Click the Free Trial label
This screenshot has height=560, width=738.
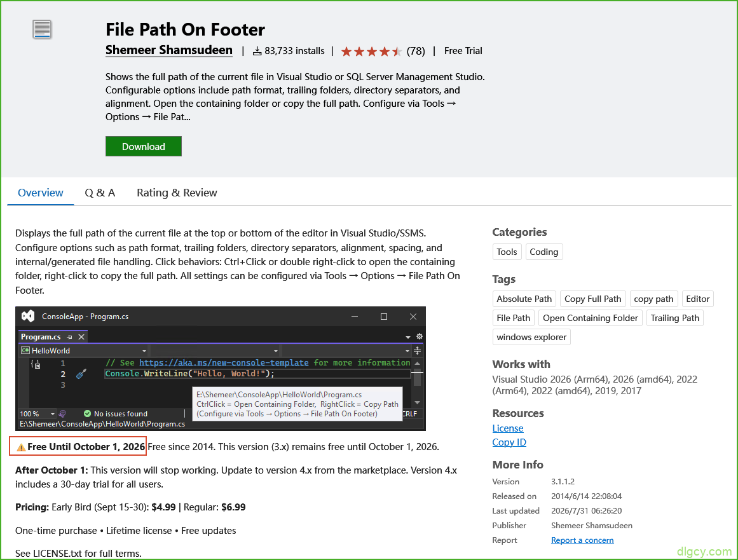463,51
